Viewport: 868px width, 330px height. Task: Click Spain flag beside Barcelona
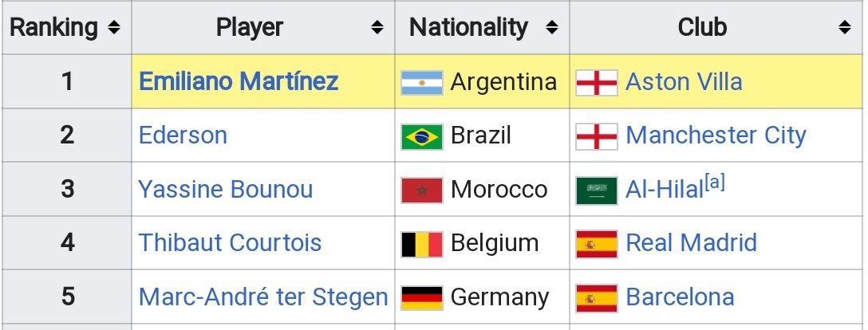tap(597, 298)
